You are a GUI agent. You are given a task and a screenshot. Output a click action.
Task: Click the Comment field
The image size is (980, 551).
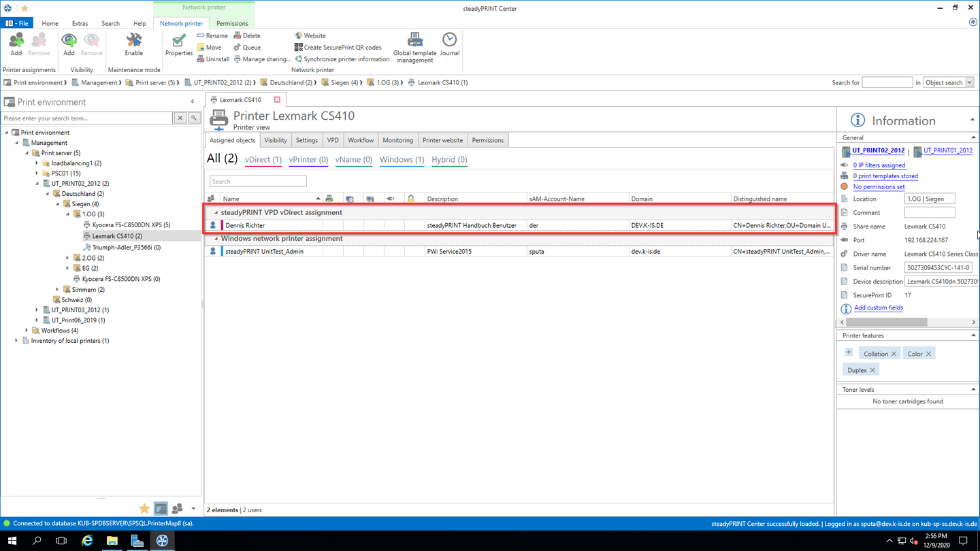[x=930, y=213]
